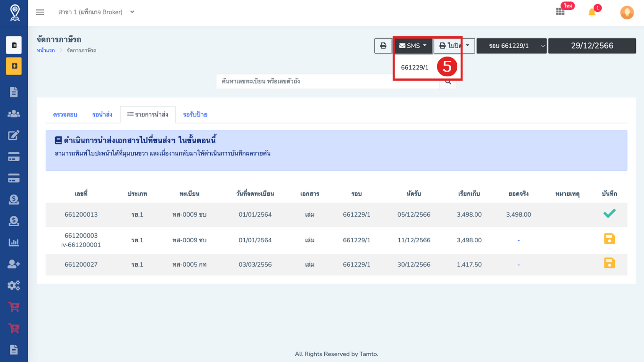Click the นัดรับ column header

click(414, 194)
